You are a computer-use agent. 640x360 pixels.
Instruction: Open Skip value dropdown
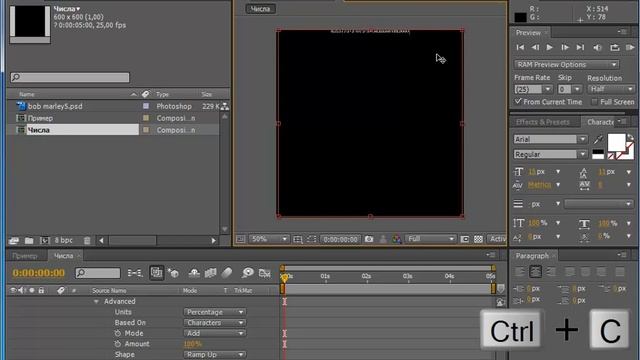click(x=576, y=89)
